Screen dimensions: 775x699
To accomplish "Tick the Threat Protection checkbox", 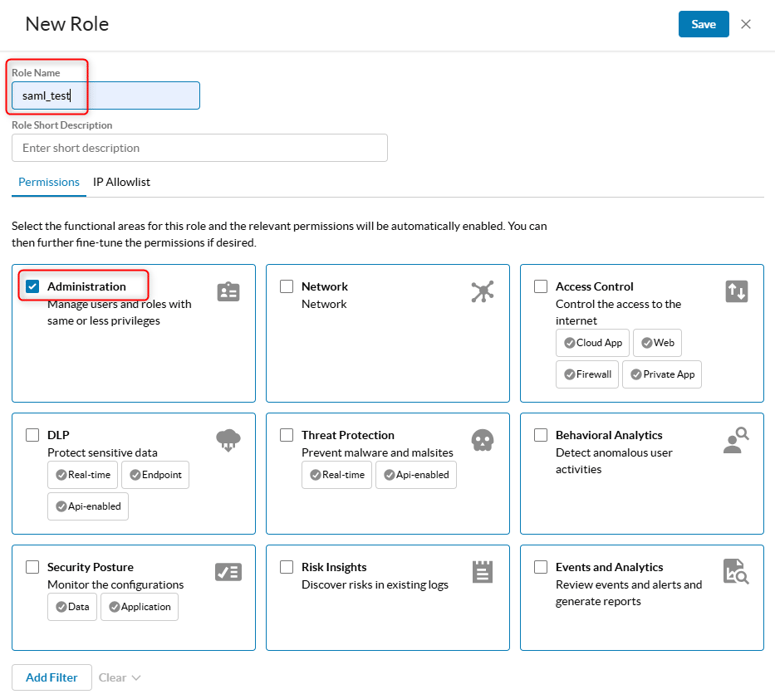I will tap(287, 435).
